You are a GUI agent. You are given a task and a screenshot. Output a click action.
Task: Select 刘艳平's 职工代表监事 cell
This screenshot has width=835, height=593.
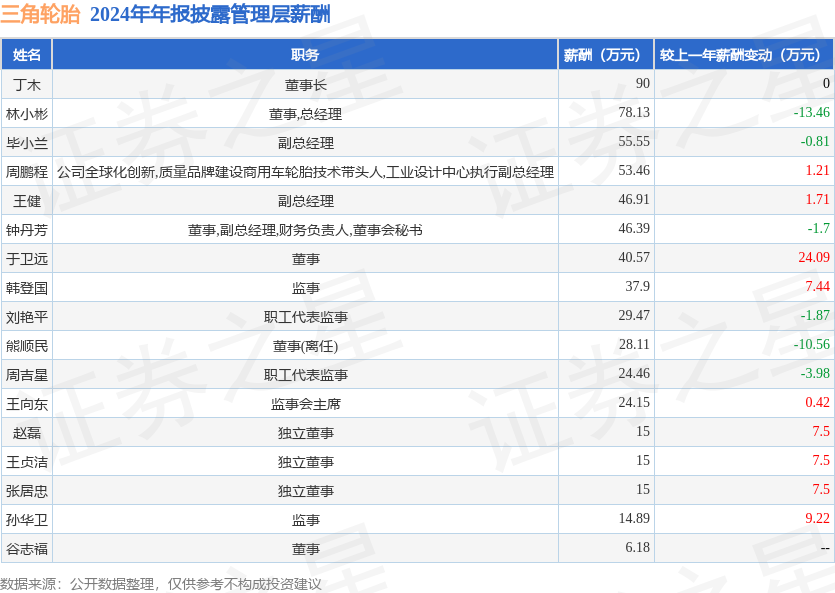click(305, 317)
